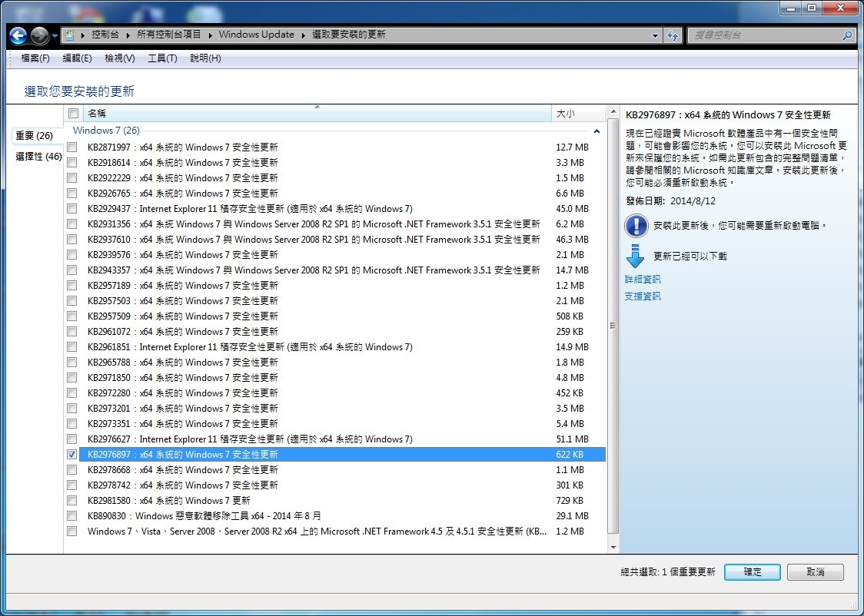This screenshot has width=864, height=616.
Task: Expand the arrow after 控制台 breadcrumb
Action: tap(128, 35)
